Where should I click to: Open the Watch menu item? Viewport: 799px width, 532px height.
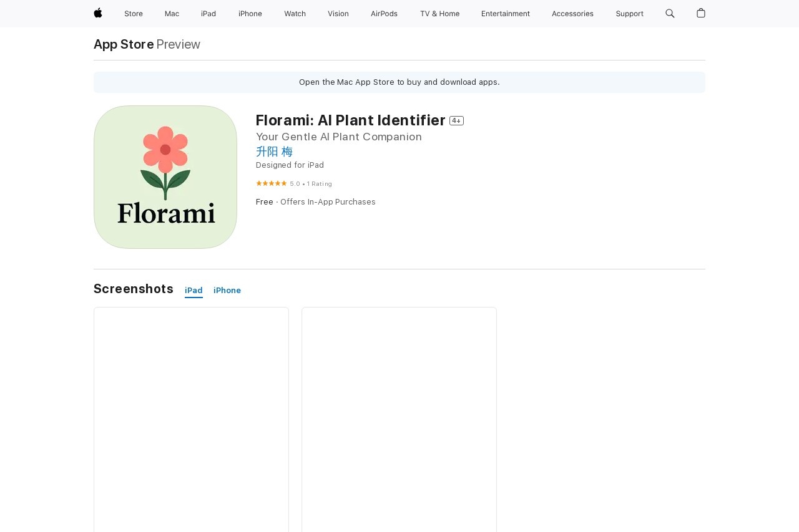point(295,14)
